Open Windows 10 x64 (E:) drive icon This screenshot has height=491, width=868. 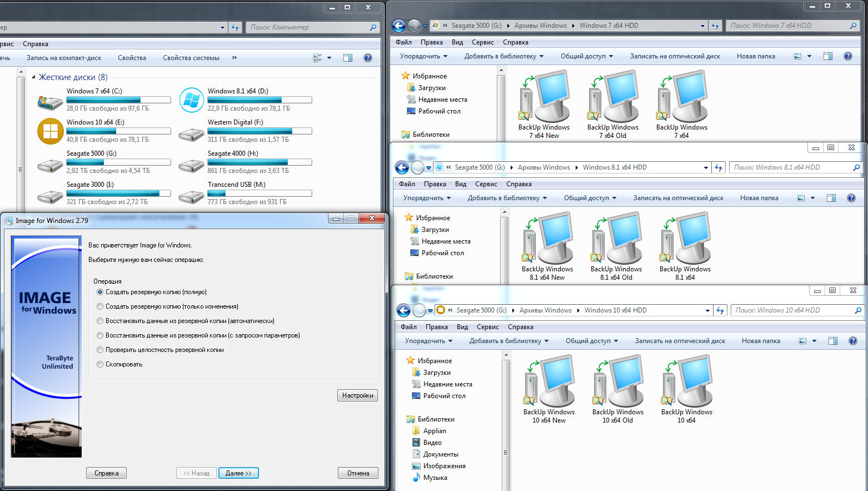[x=50, y=131]
